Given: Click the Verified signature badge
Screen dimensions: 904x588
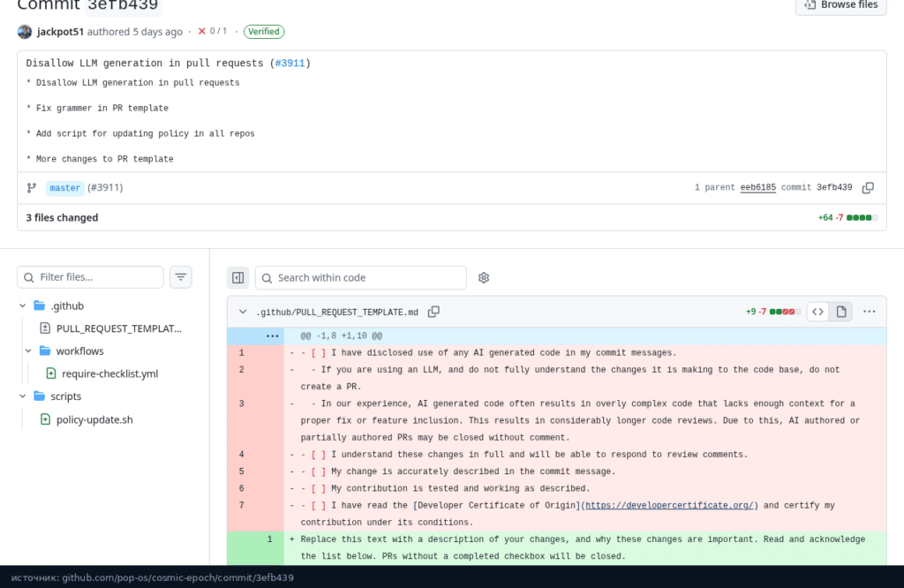Looking at the screenshot, I should (x=264, y=32).
